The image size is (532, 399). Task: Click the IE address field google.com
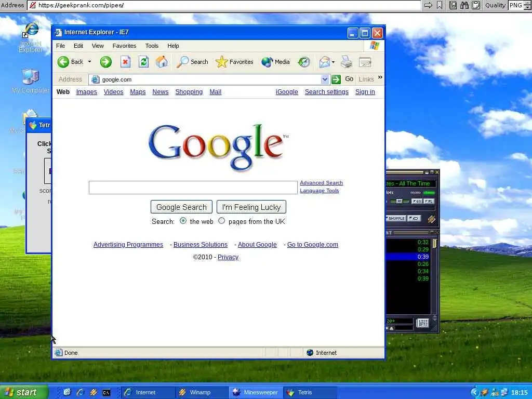pos(205,79)
